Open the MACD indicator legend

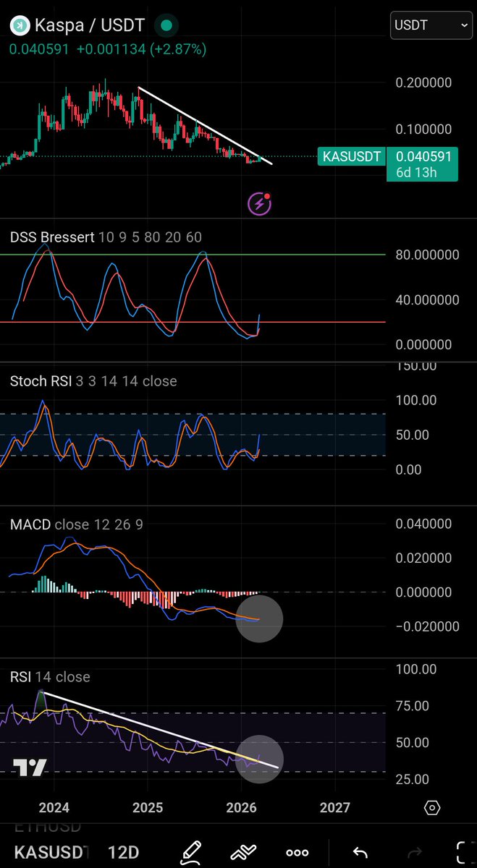click(76, 524)
